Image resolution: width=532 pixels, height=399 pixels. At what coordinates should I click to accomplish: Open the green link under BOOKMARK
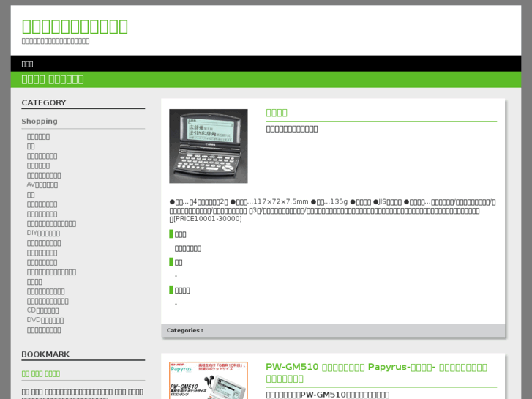tap(41, 374)
